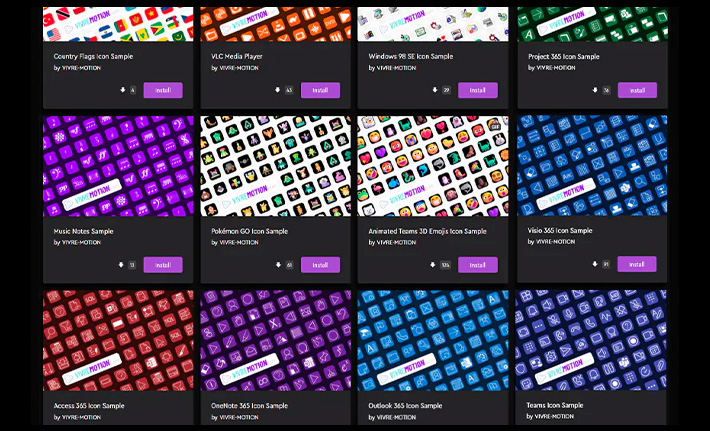The height and width of the screenshot is (431, 710).
Task: Click the 'Access 365 Icon Sample' title
Action: point(89,406)
